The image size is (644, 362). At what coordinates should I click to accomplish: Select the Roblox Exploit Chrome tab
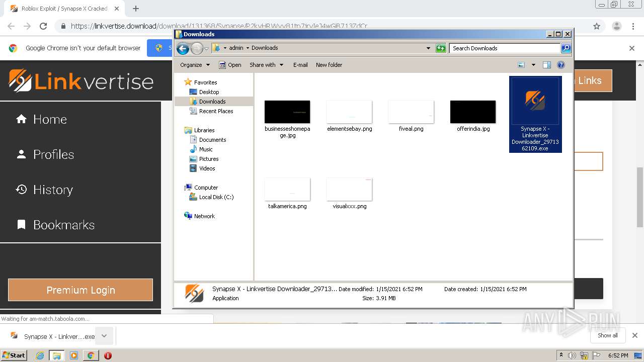click(x=64, y=9)
